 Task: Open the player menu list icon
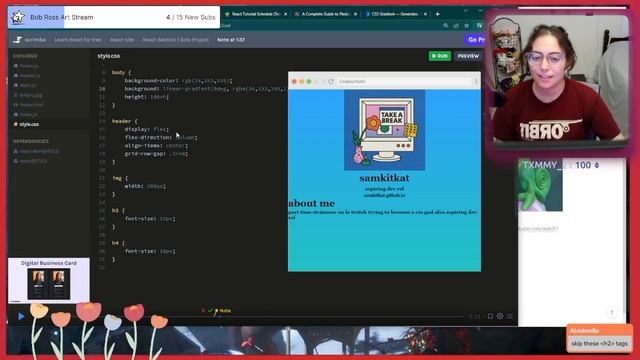coord(510,316)
